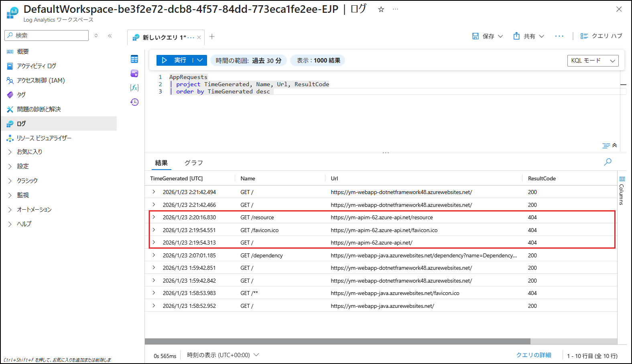Open the クエリの詳細 link
This screenshot has height=364, width=632.
click(x=534, y=355)
